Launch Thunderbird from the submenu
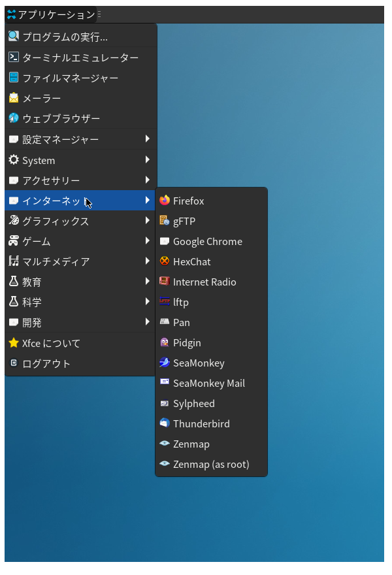The width and height of the screenshot is (392, 575). [x=211, y=423]
